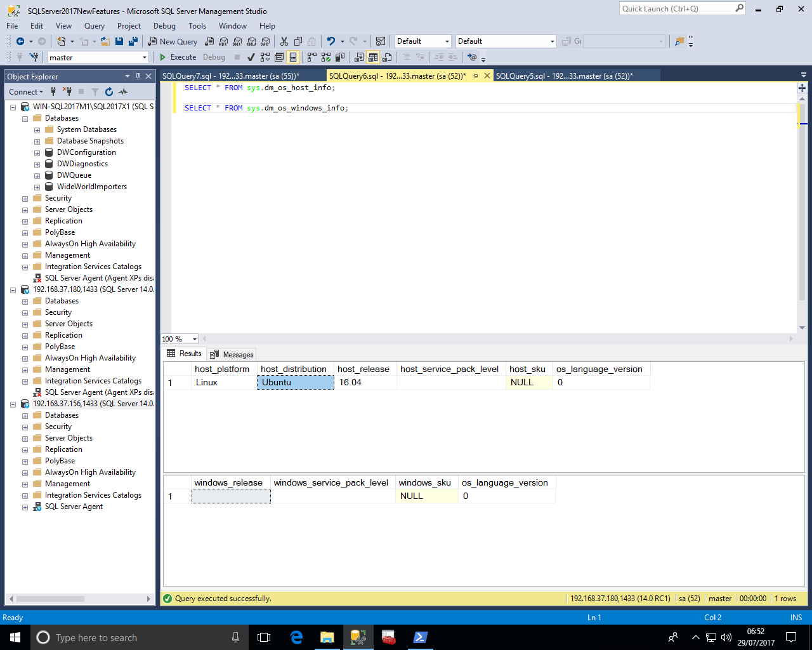The height and width of the screenshot is (650, 812).
Task: Click the Cut scissors icon
Action: 284,41
